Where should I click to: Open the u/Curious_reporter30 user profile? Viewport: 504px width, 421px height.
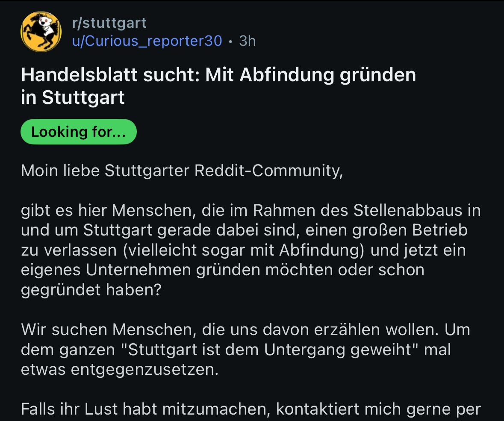(x=147, y=41)
